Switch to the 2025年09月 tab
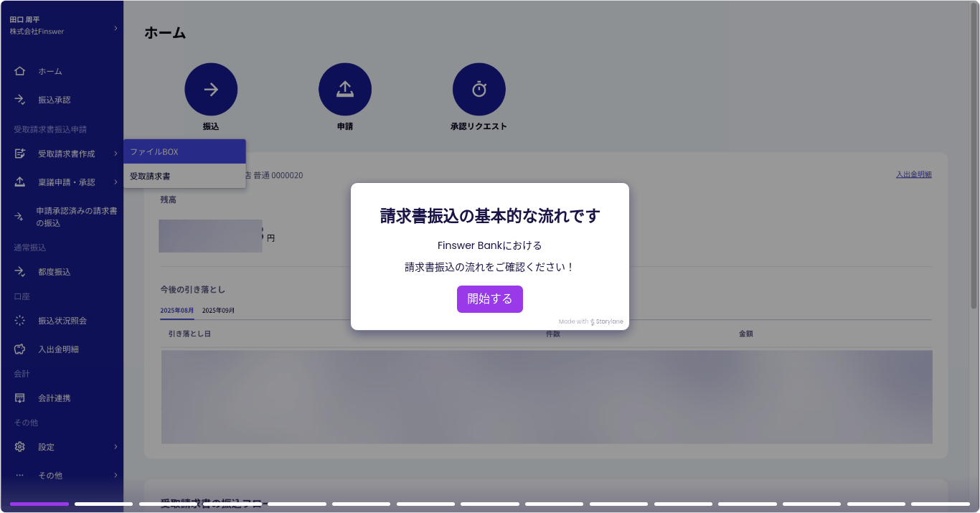980x513 pixels. pyautogui.click(x=218, y=311)
